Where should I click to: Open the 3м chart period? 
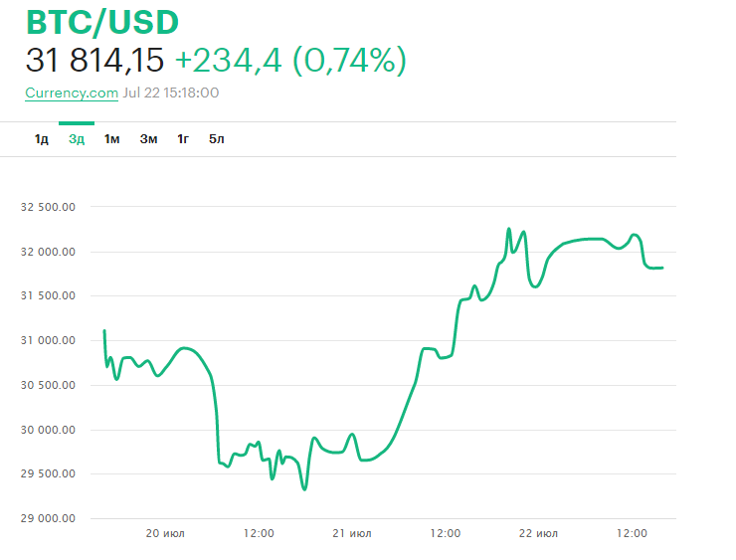pyautogui.click(x=148, y=138)
